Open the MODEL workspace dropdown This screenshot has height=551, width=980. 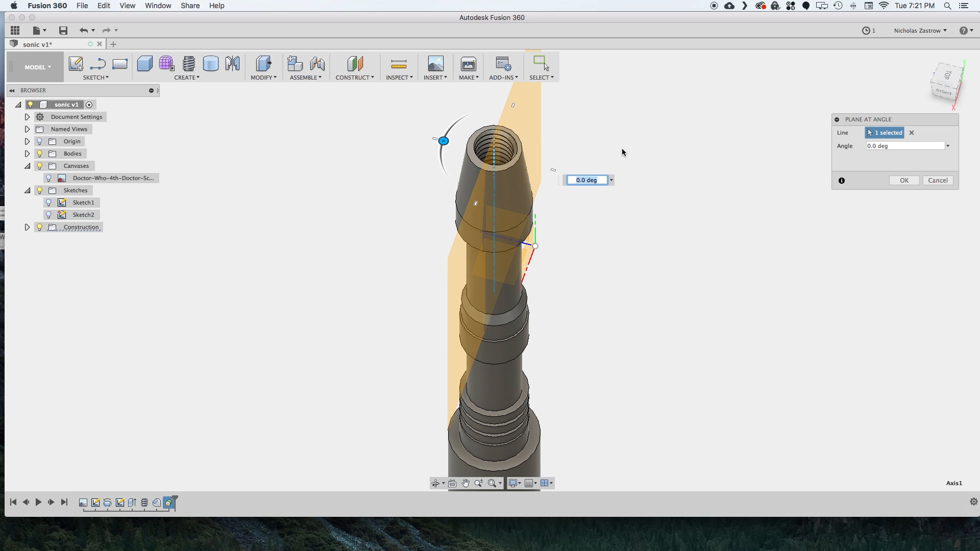pos(38,67)
